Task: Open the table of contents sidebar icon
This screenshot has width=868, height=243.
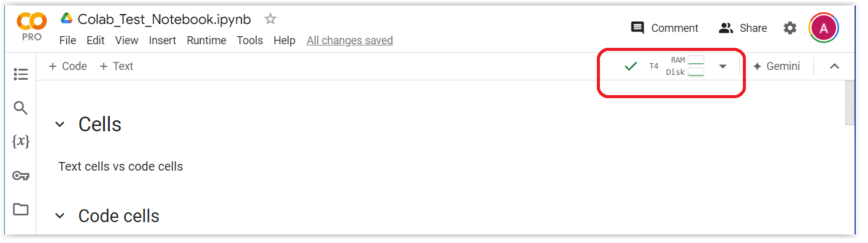Action: (x=21, y=74)
